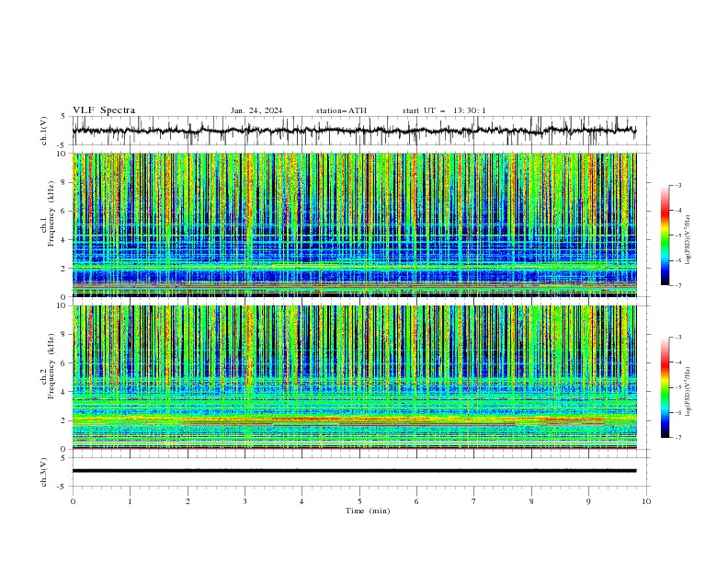728x563 pixels.
Task: Click the "-7" tick of ch.2 colorbar
Action: (678, 438)
